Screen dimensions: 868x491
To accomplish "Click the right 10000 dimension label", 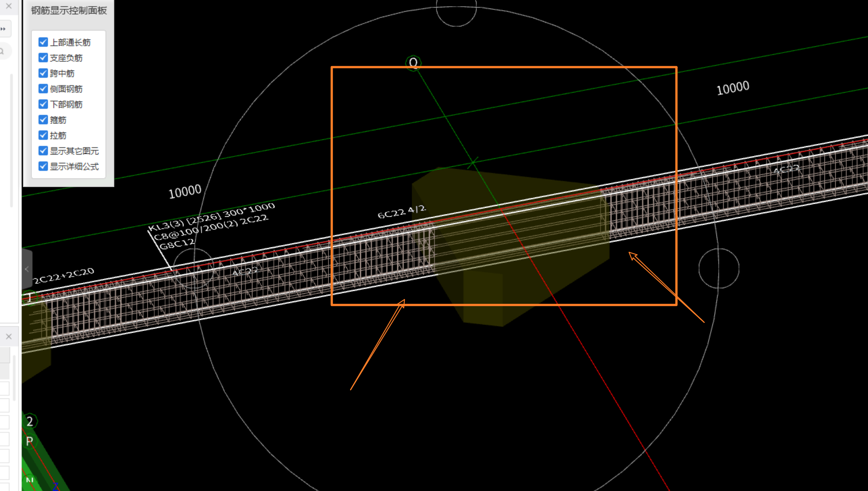I will (x=733, y=88).
